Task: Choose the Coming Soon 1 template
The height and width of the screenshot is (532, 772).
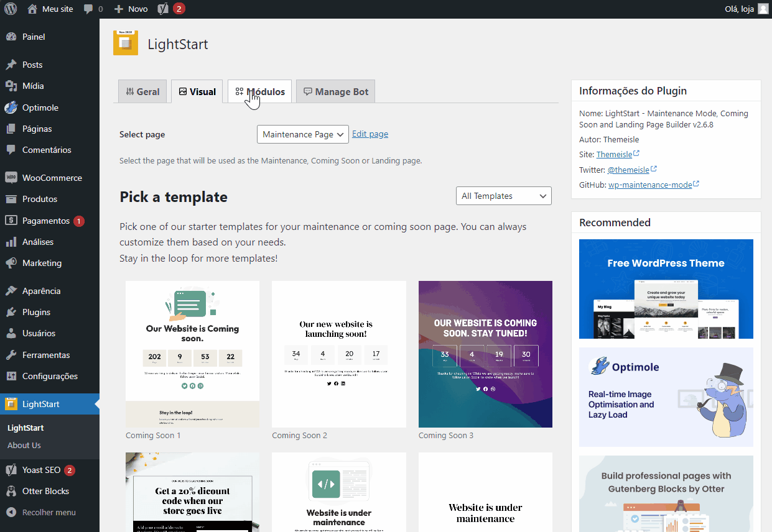Action: click(x=192, y=354)
